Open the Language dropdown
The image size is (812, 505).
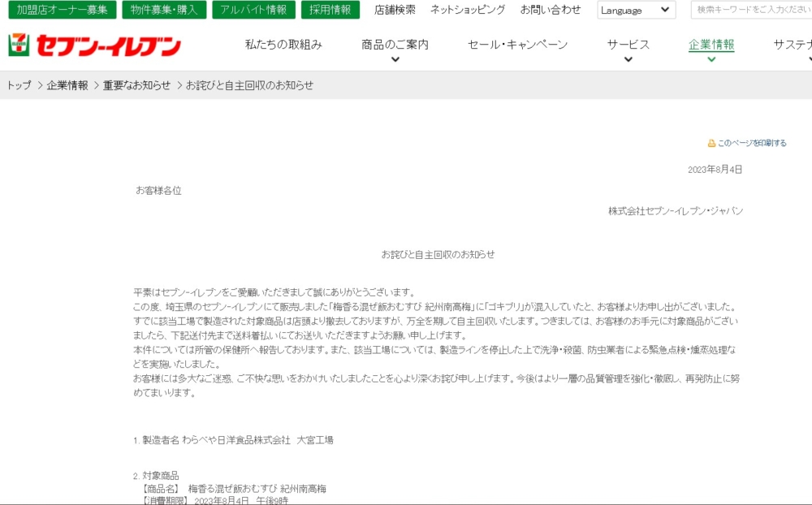click(x=636, y=10)
